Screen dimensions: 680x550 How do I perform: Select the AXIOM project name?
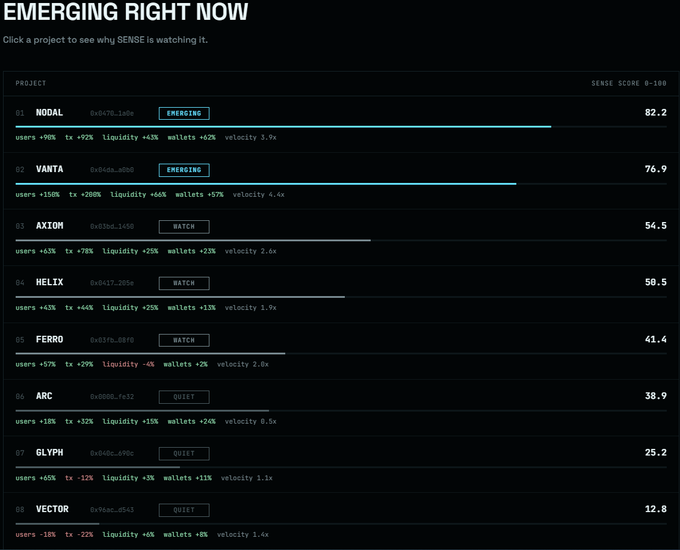pos(49,226)
